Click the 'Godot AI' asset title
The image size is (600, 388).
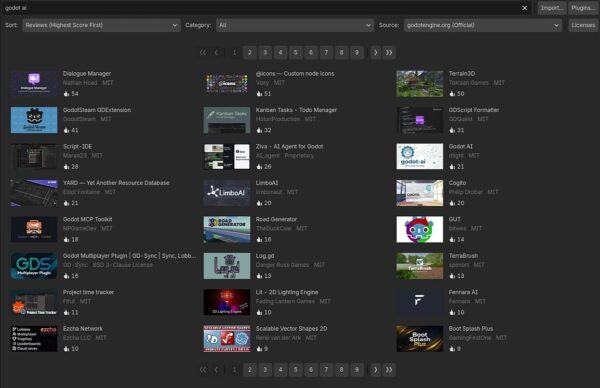461,147
